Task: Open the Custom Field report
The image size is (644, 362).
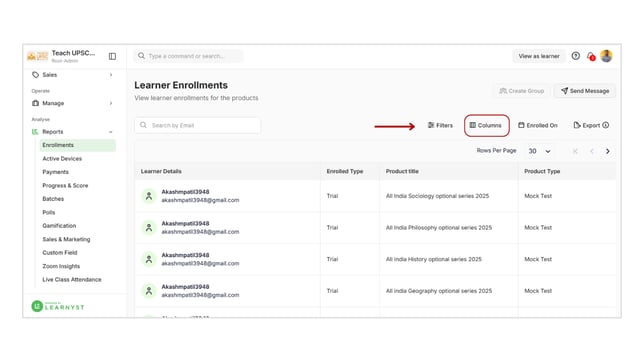Action: click(x=60, y=253)
